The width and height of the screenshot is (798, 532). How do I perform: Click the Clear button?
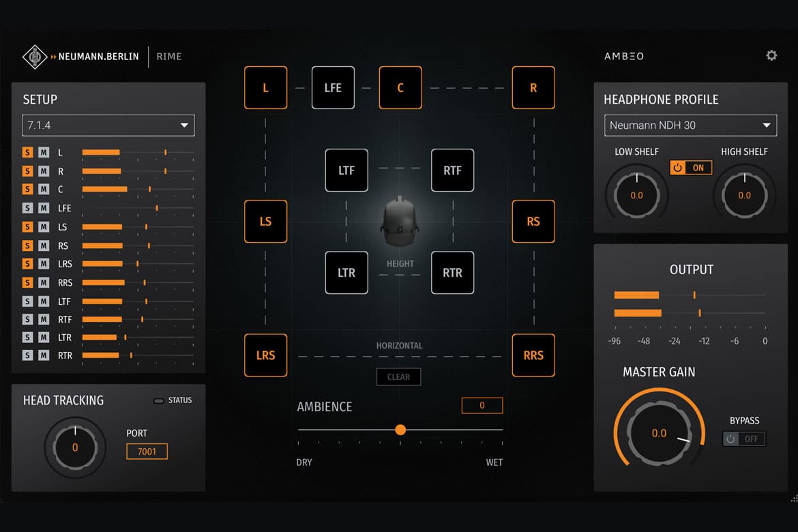[x=399, y=376]
